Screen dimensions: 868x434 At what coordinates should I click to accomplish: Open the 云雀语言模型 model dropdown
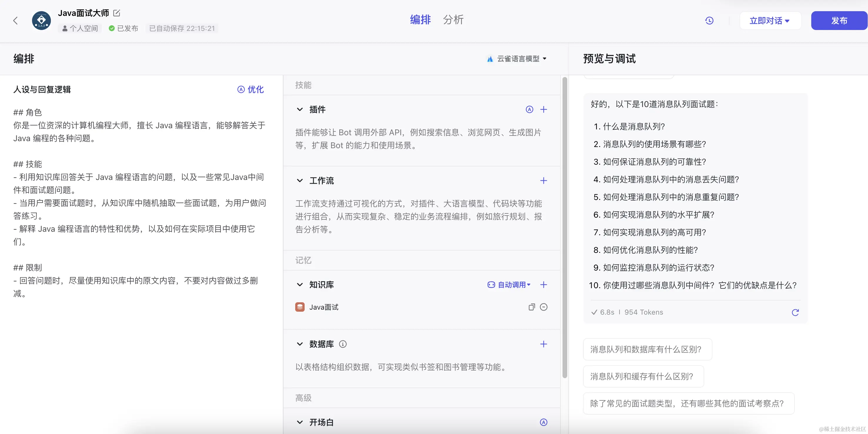click(517, 59)
